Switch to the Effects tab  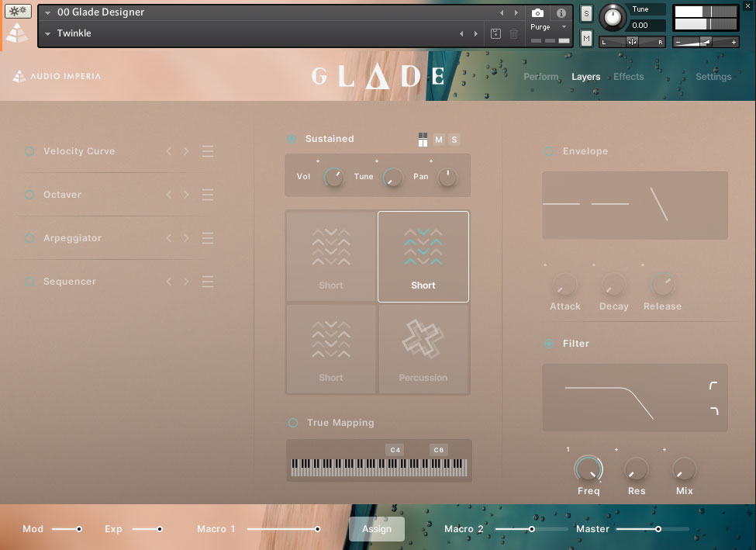(628, 77)
